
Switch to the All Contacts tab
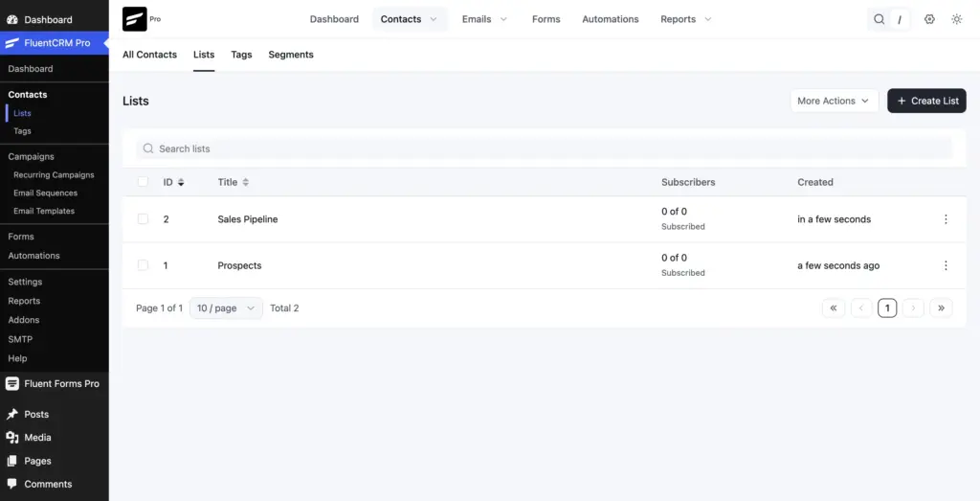149,55
